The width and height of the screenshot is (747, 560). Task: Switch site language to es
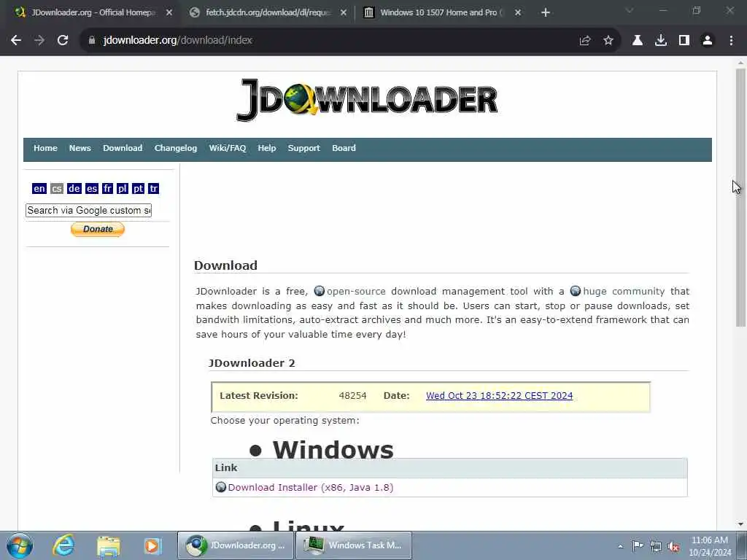coord(91,189)
